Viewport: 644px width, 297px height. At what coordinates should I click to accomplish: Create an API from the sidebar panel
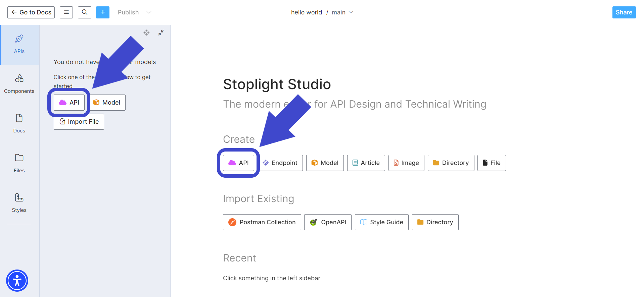[x=69, y=103]
